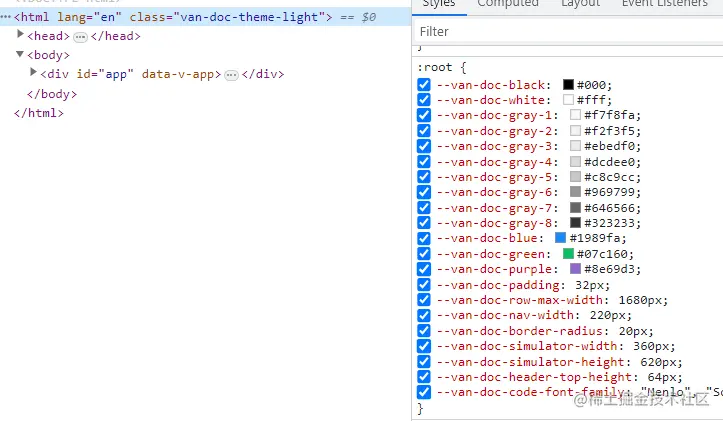723x421 pixels.
Task: Uncheck the --van-doc-gray-8 checkbox
Action: [x=424, y=223]
